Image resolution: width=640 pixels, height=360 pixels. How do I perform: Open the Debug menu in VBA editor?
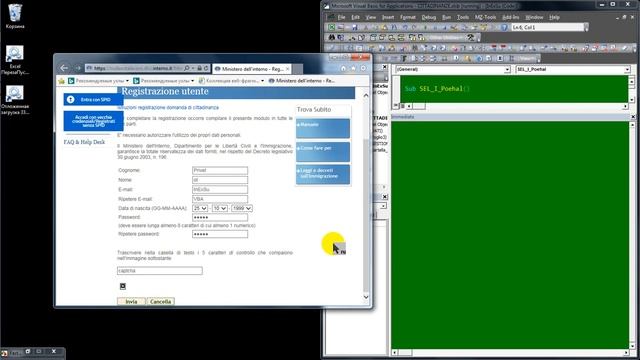(x=429, y=18)
